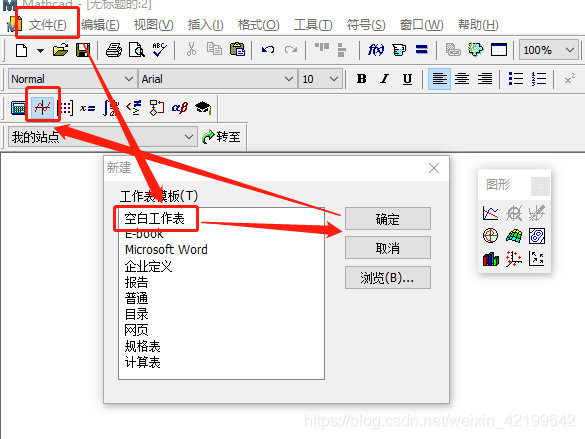585x439 pixels.
Task: Open the New document dropdown arrow
Action: click(40, 50)
